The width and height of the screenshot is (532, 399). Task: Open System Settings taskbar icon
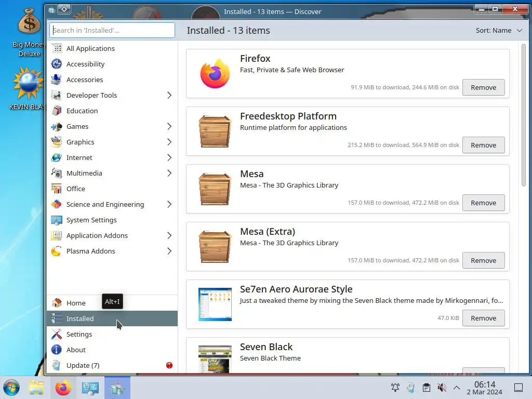click(x=90, y=388)
